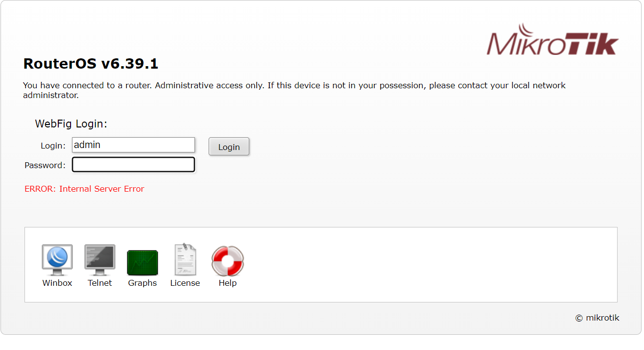Click the WebFig Login title

(x=71, y=124)
